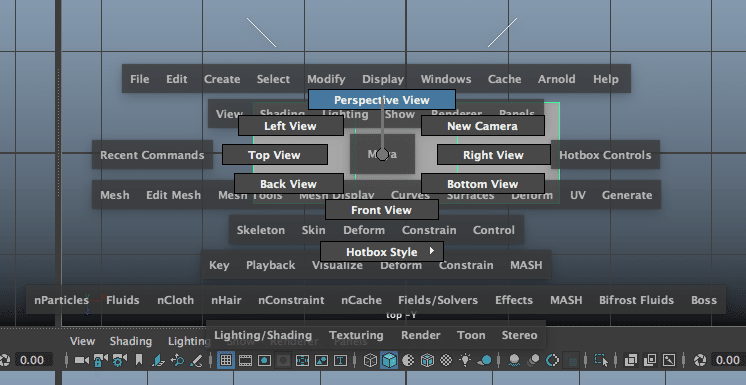Open Camera Attributes gear icon
The image size is (746, 385).
pos(119,360)
